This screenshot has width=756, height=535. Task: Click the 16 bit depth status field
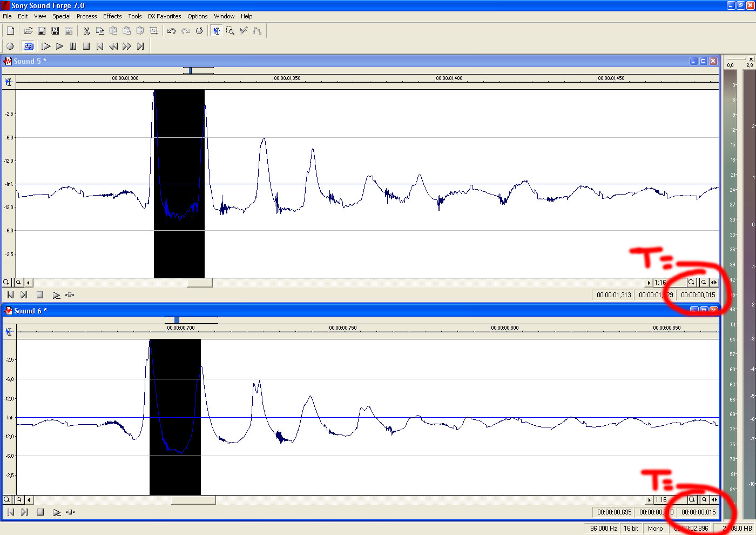coord(631,529)
